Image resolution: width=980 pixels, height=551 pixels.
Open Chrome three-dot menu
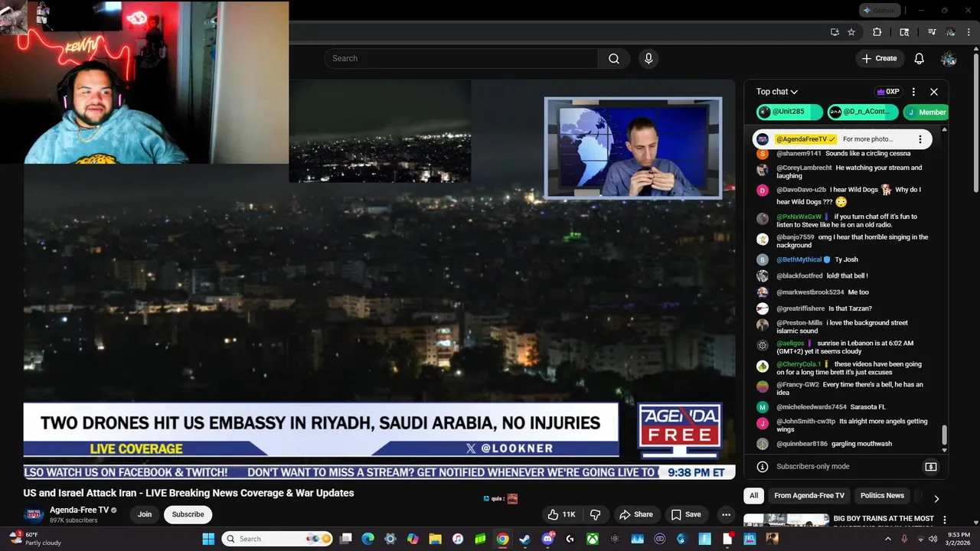coord(968,32)
